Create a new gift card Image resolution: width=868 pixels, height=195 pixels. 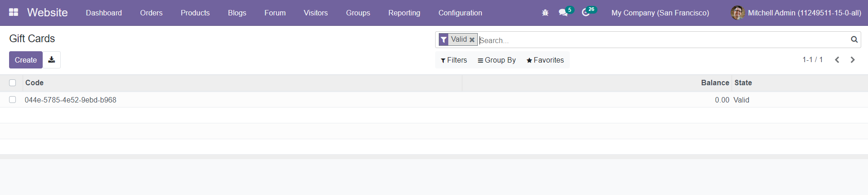tap(26, 60)
